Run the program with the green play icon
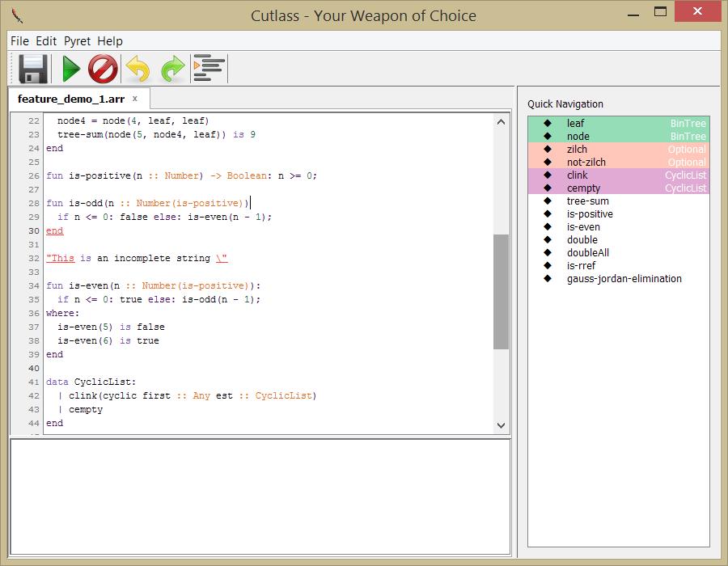Viewport: 728px width, 566px height. pyautogui.click(x=71, y=69)
